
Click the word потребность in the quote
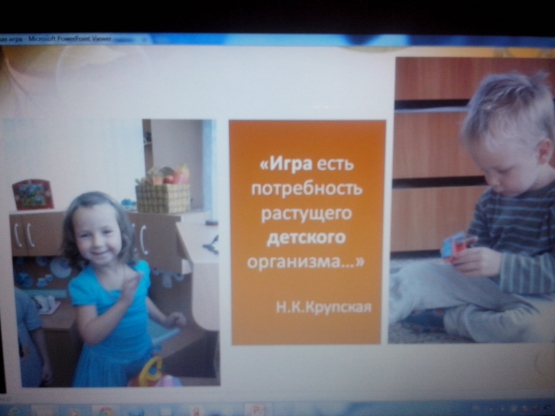pyautogui.click(x=307, y=189)
